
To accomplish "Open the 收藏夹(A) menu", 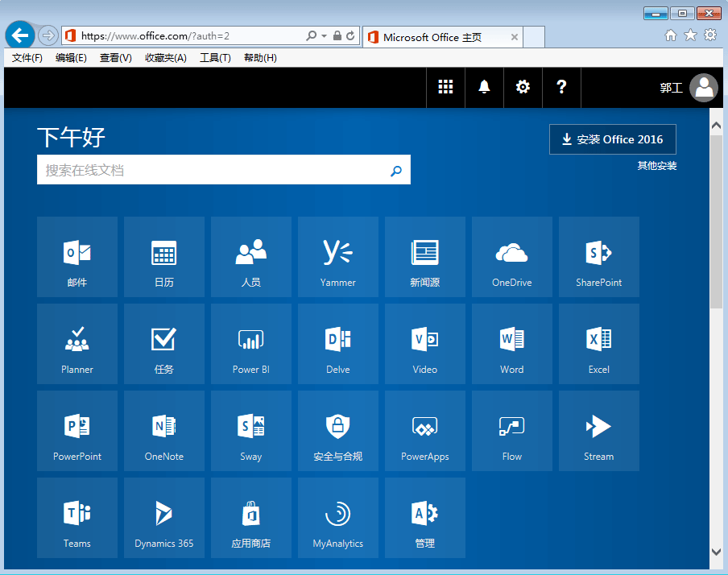I will tap(166, 58).
